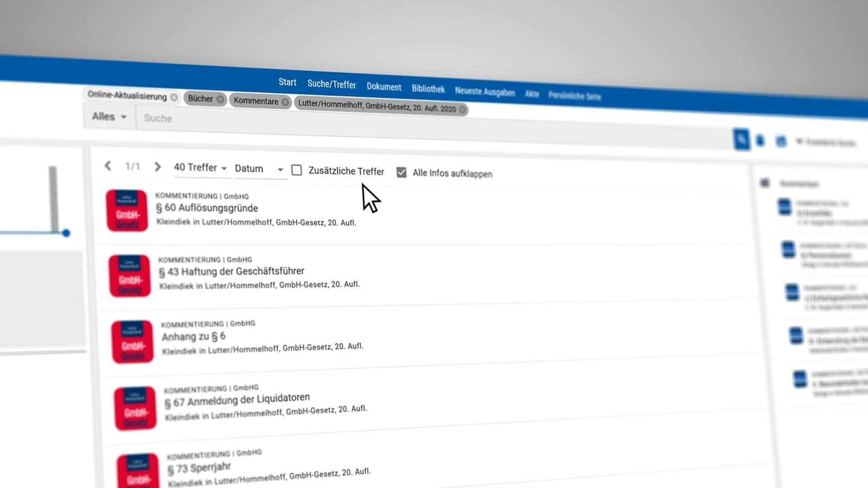Click GmbH-Gesetz book icon for § 60
Viewport: 868px width, 488px height.
[127, 211]
